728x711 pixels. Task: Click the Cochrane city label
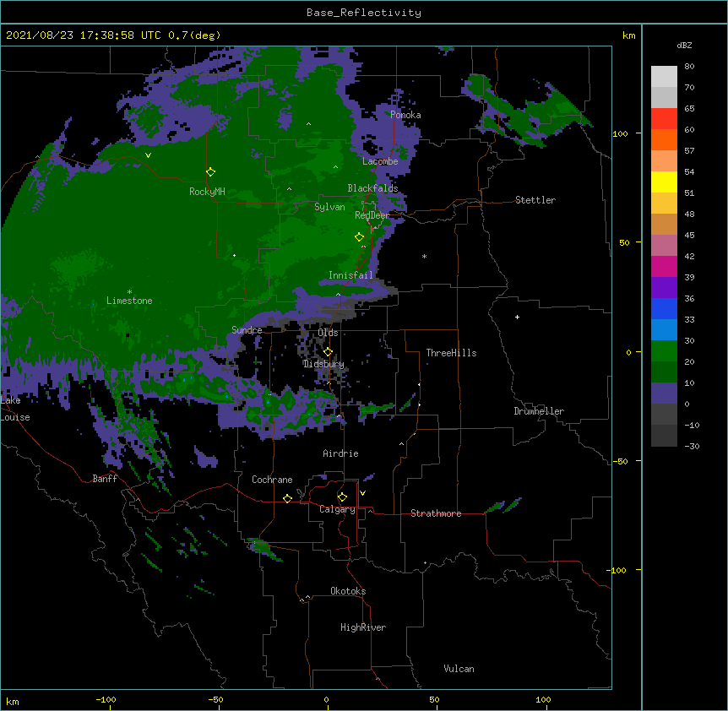[272, 480]
